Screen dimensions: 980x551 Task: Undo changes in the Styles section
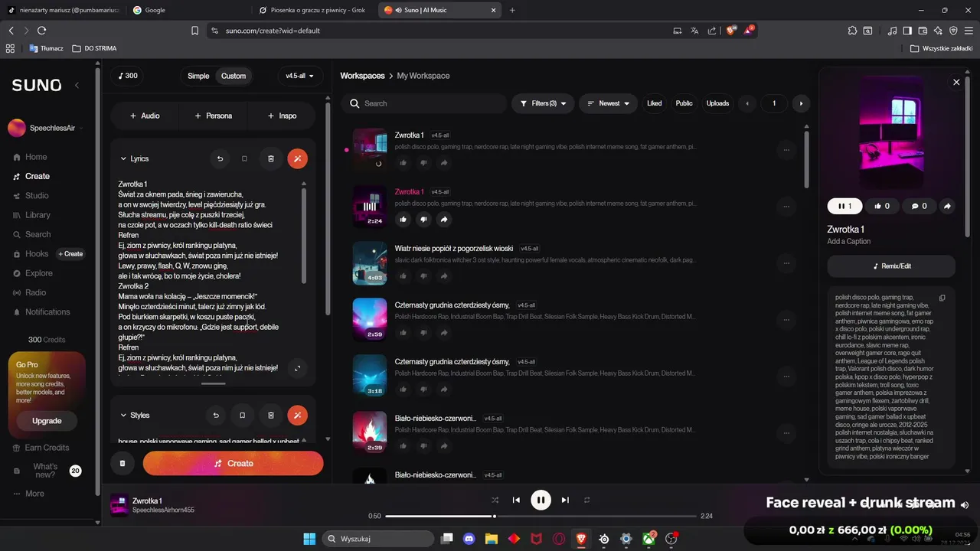pyautogui.click(x=216, y=415)
